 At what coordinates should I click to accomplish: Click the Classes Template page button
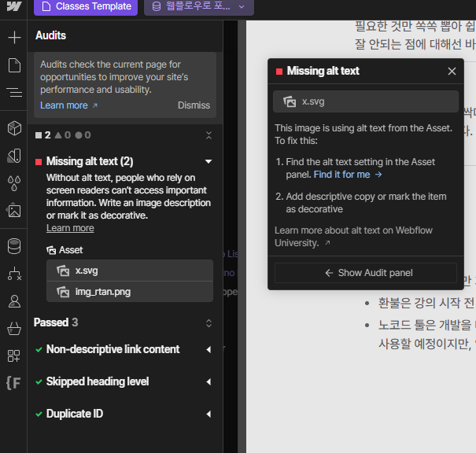click(86, 6)
